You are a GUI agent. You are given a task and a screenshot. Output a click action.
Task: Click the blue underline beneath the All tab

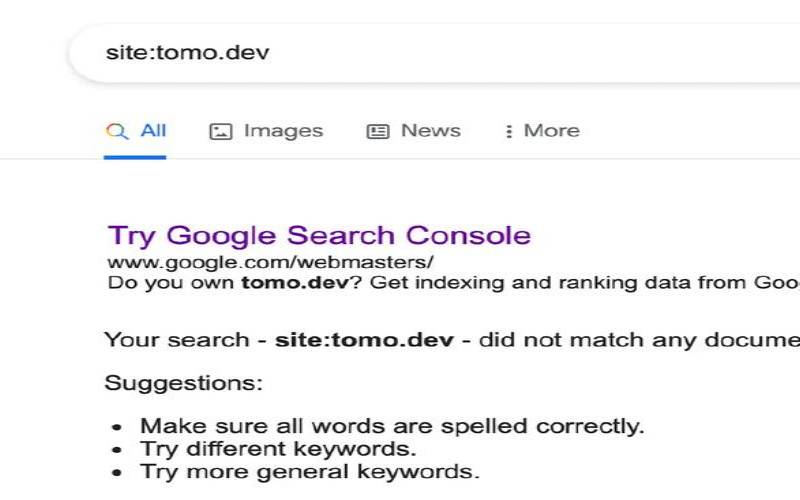tap(135, 157)
